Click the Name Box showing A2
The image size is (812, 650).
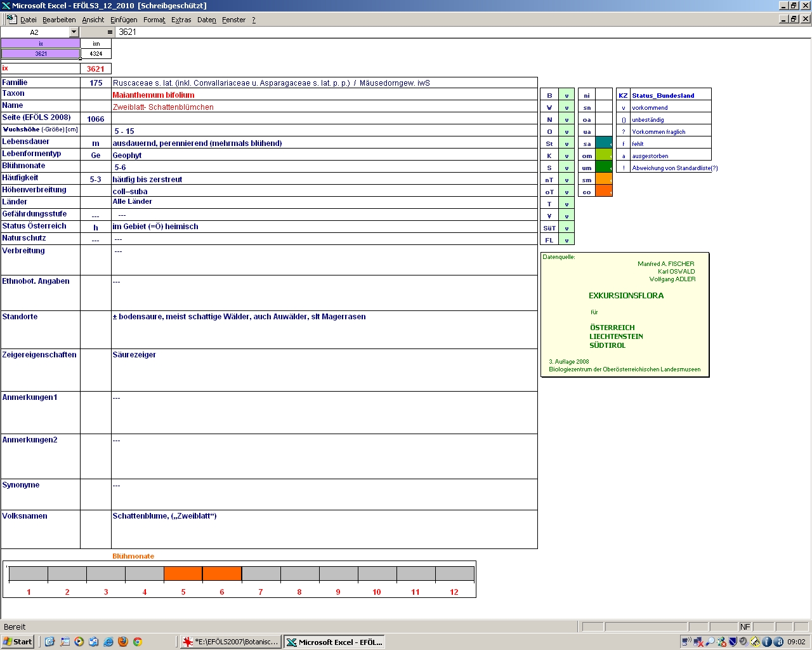tap(35, 32)
